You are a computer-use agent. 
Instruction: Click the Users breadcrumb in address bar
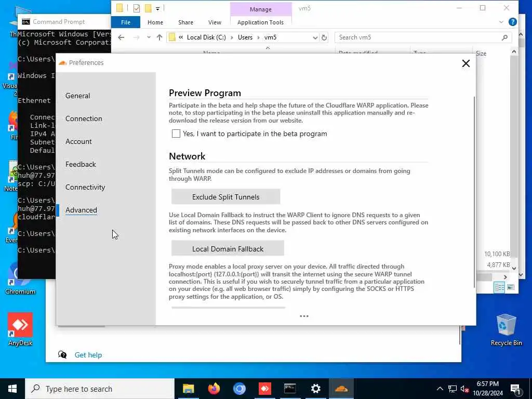pos(245,37)
